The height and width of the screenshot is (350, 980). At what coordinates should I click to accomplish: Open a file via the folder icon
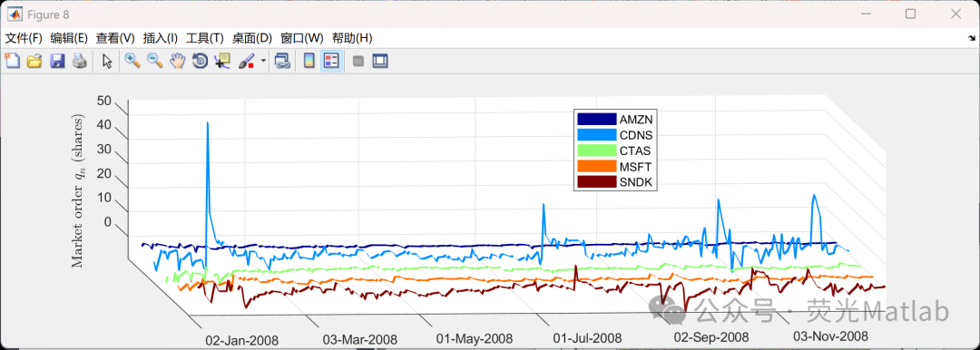click(34, 61)
